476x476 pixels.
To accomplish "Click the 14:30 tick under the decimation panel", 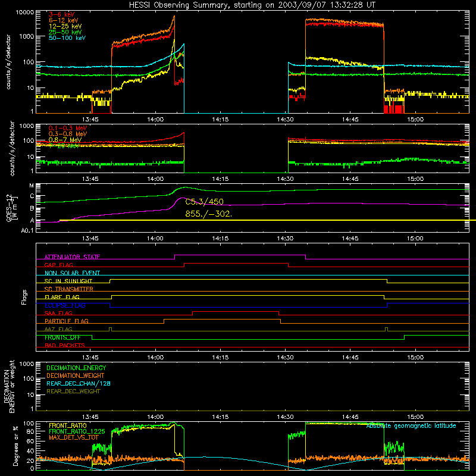I will pyautogui.click(x=285, y=417).
